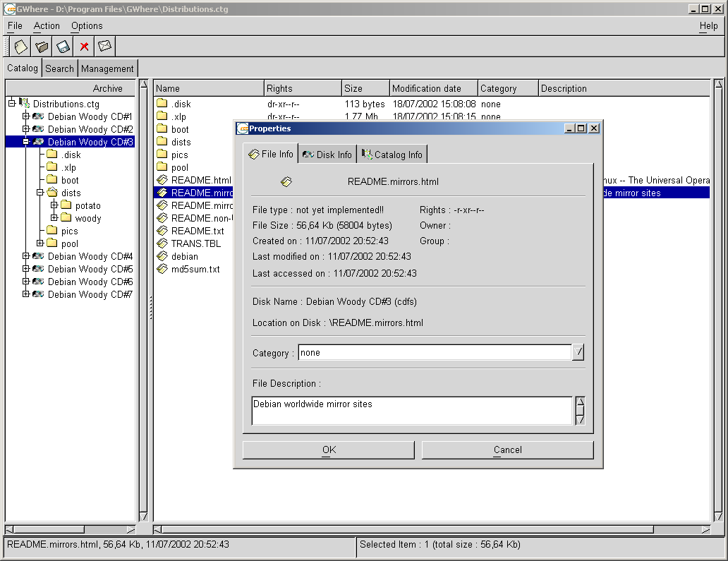
Task: Switch to the Management tab
Action: [x=107, y=68]
